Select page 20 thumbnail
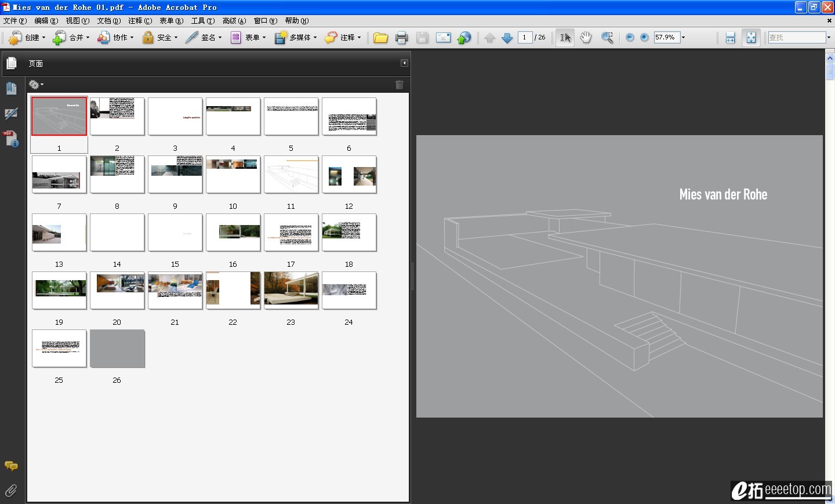This screenshot has width=835, height=504. 117,291
